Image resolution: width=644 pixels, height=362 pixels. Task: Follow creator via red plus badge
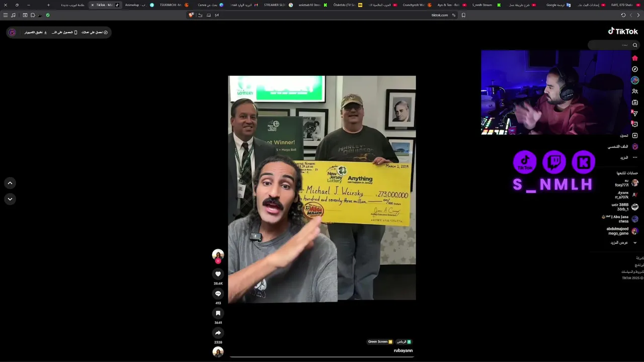point(218,261)
